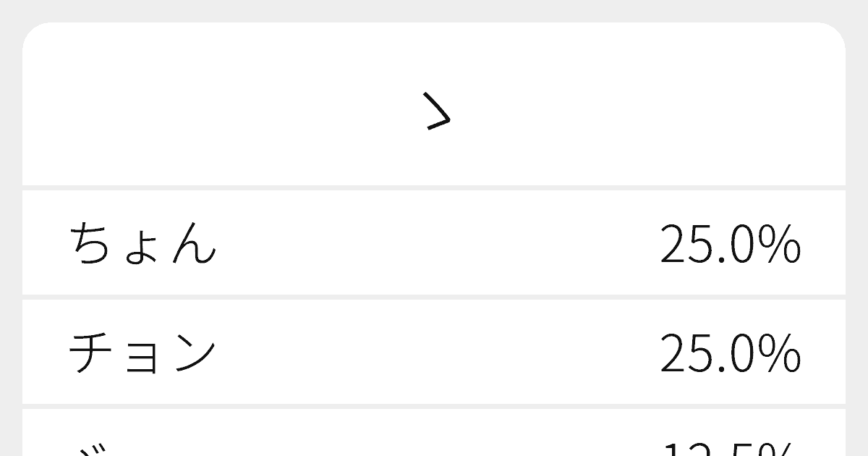Click the white header card around ヽ
The height and width of the screenshot is (456, 868).
(434, 104)
